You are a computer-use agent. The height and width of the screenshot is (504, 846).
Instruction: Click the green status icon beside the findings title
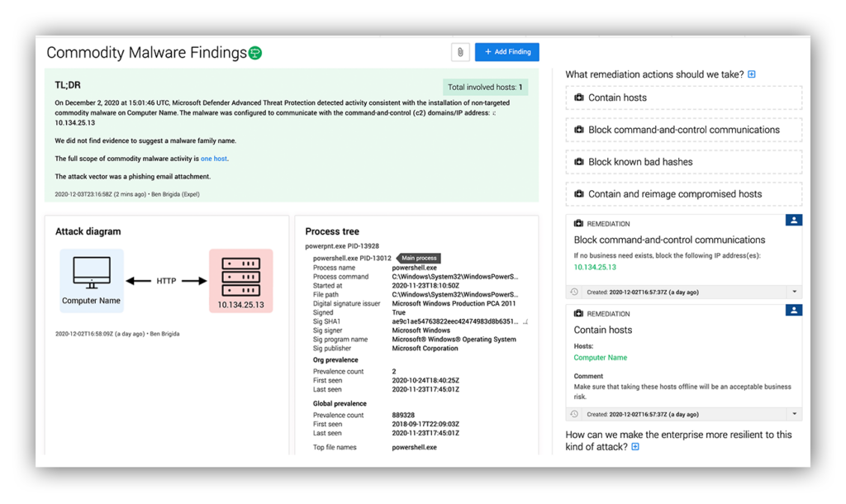pos(255,52)
